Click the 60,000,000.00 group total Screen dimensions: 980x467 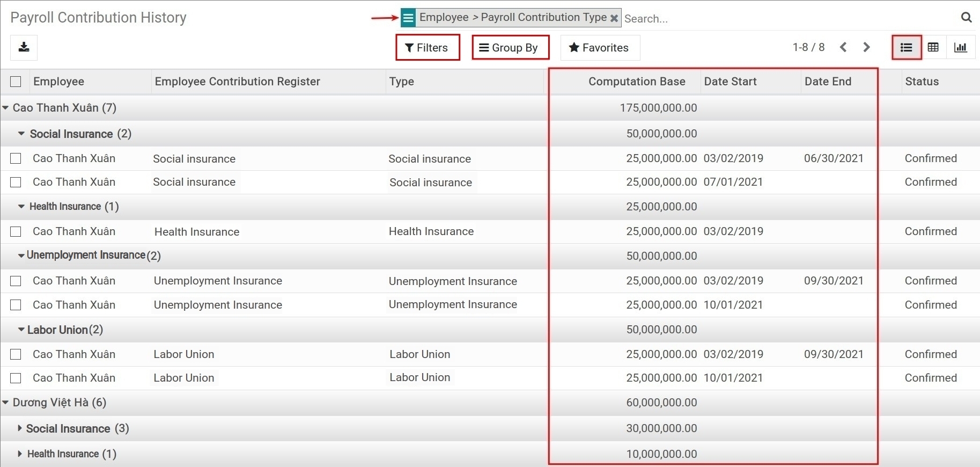coord(661,403)
